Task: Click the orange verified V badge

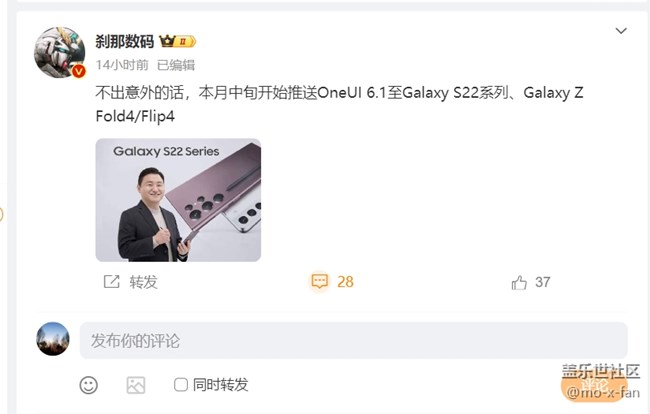Action: click(78, 71)
